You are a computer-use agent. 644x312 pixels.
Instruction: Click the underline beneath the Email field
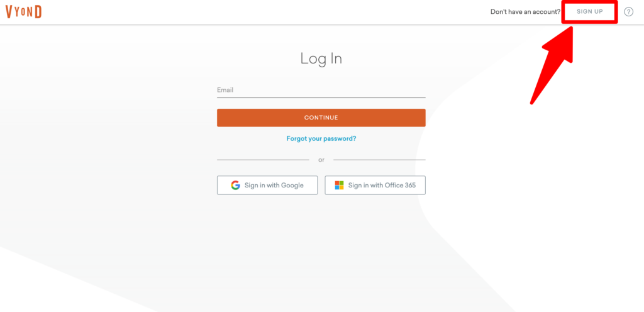[321, 97]
